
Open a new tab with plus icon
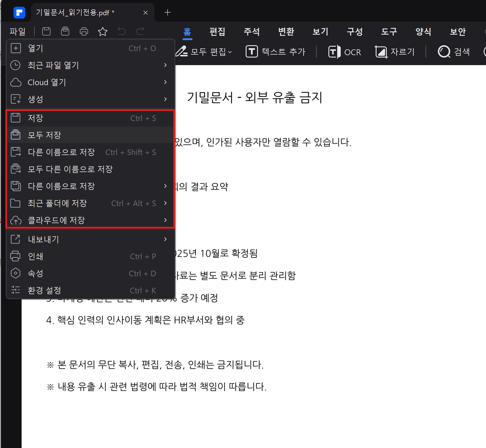point(168,12)
